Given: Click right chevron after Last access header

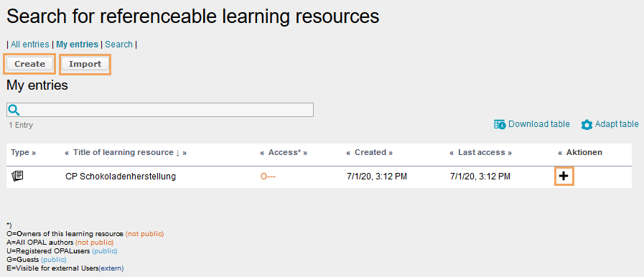Looking at the screenshot, I should click(510, 153).
